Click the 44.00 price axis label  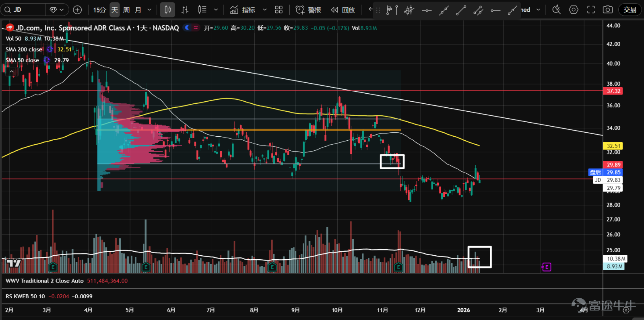click(x=613, y=25)
